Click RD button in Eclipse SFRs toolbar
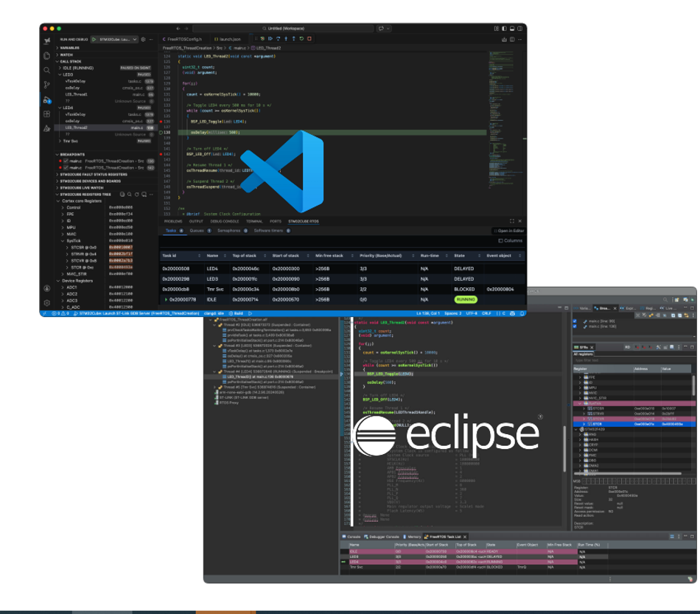Screen dimensions: 700x614 pos(627,347)
